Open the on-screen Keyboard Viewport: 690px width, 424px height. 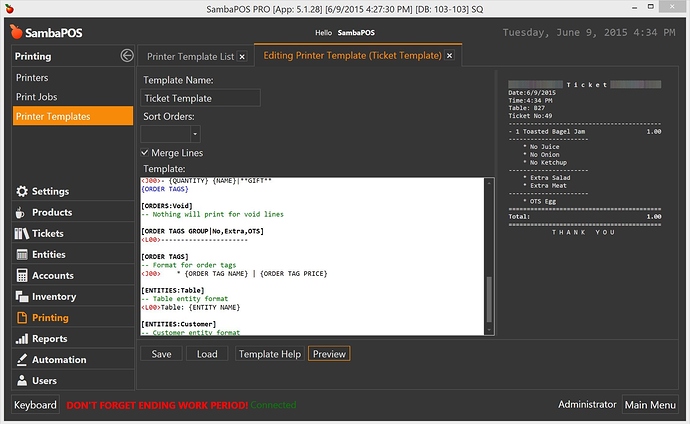(x=35, y=405)
